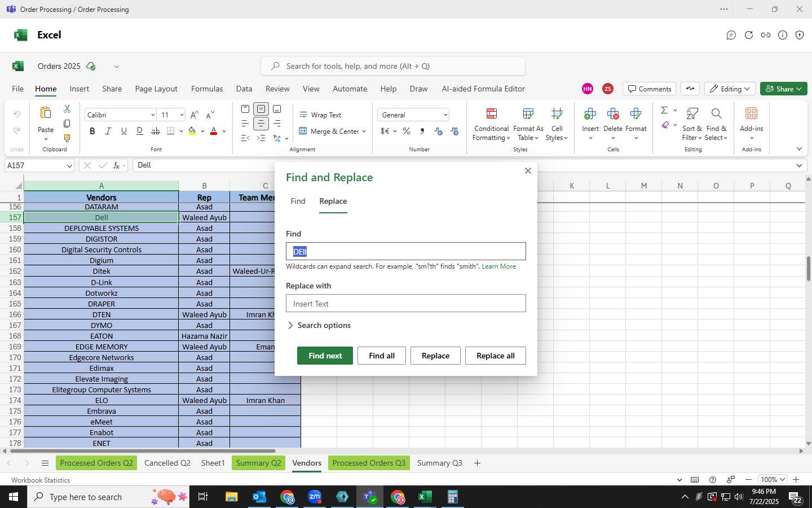This screenshot has width=812, height=508.
Task: Click the zoom in plus button
Action: coord(796,480)
